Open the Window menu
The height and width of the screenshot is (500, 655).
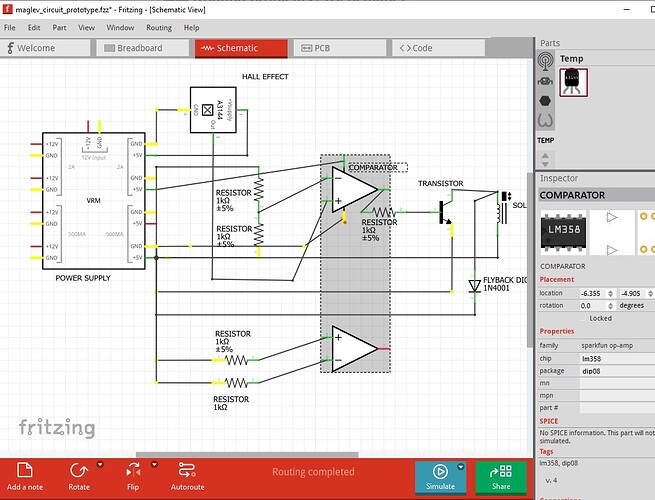120,28
